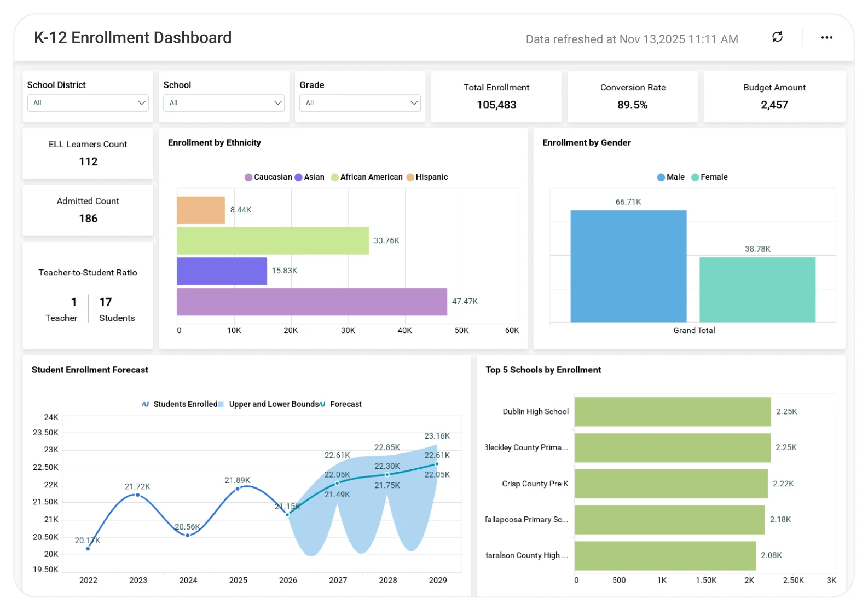Toggle the Female legend entry
The height and width of the screenshot is (609, 868).
click(709, 177)
